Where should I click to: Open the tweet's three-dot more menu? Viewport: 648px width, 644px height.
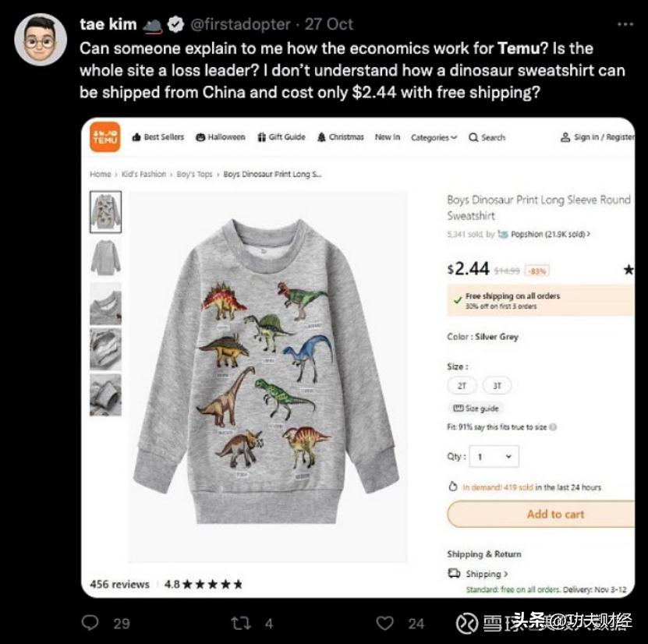625,24
